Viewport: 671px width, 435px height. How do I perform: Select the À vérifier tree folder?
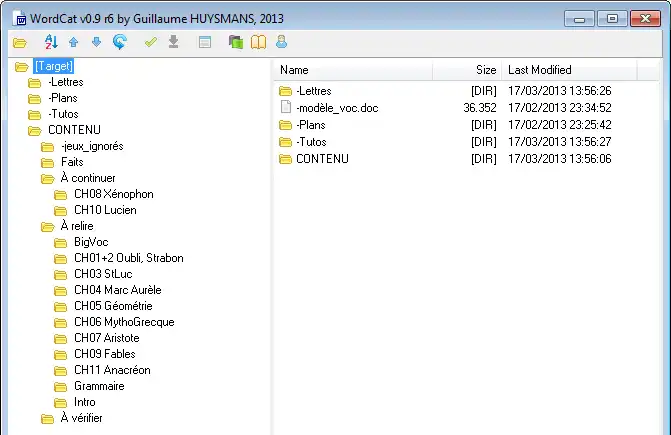pos(81,418)
